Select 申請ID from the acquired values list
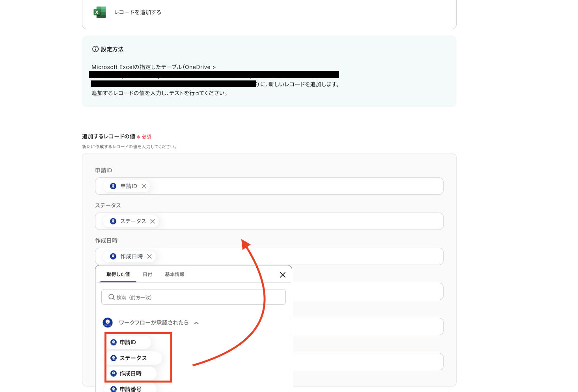This screenshot has width=578, height=392. coord(128,342)
